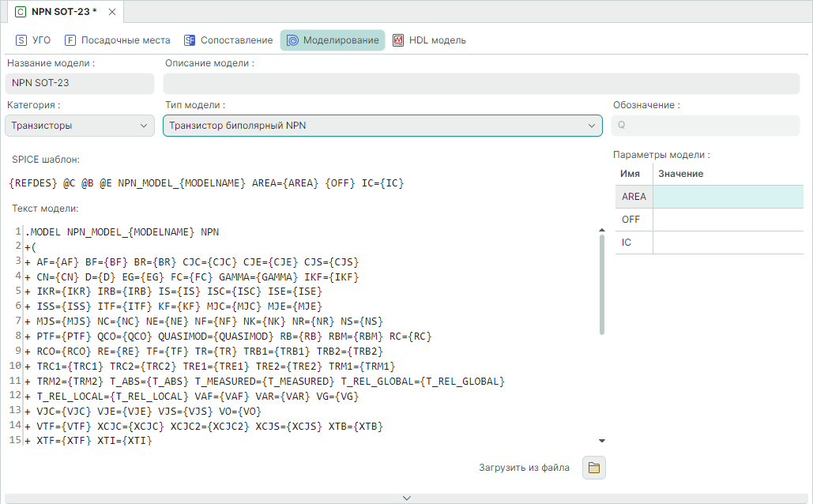Open the Категория dropdown showing Транзисторы
The image size is (813, 504).
pos(80,125)
